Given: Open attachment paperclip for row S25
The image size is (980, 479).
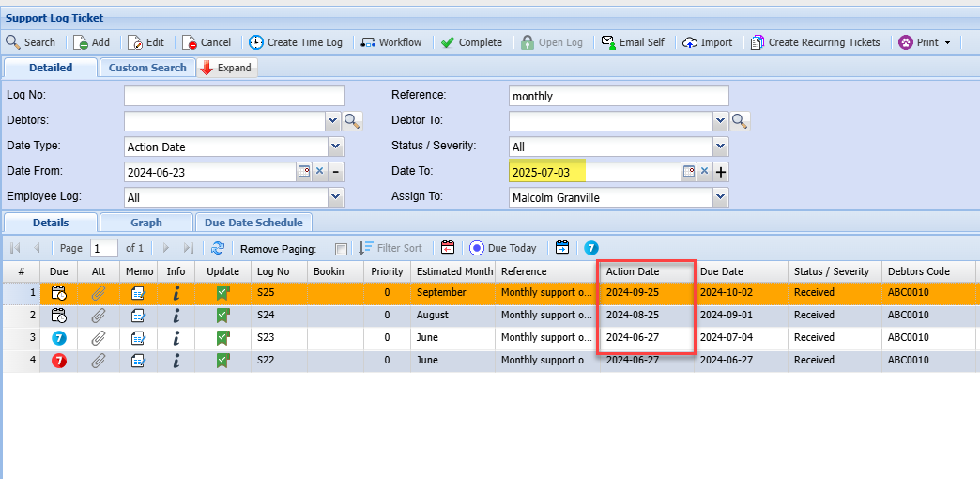Looking at the screenshot, I should coord(99,292).
